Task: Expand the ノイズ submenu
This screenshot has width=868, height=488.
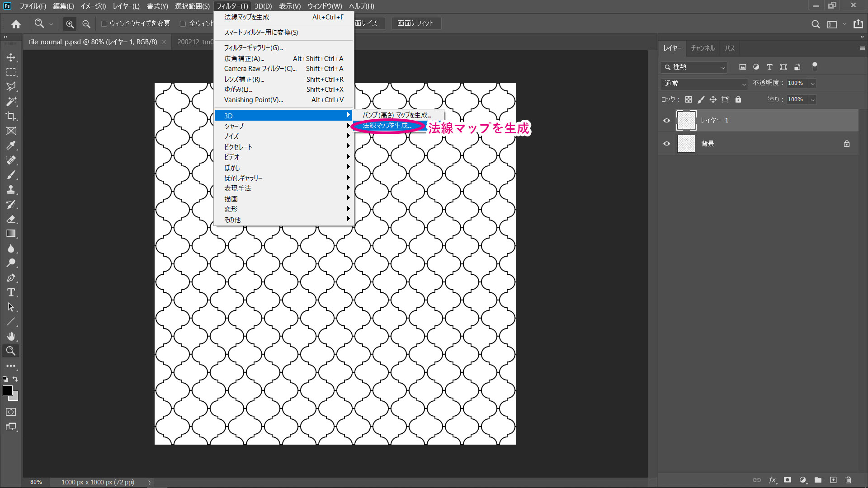Action: coord(283,136)
